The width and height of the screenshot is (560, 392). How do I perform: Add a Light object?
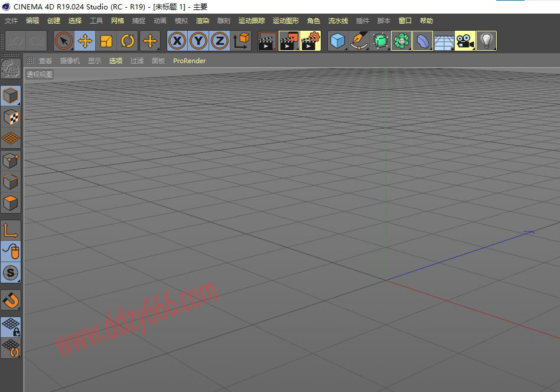486,41
